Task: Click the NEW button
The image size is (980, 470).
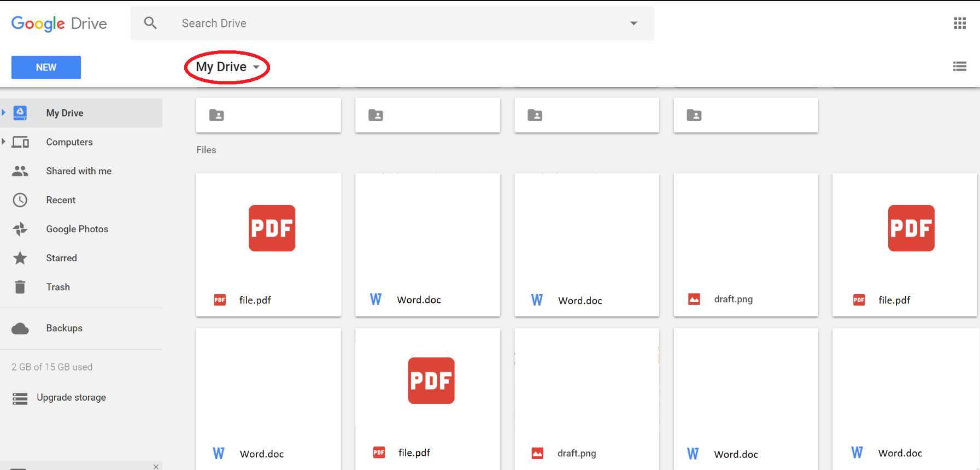Action: coord(46,67)
